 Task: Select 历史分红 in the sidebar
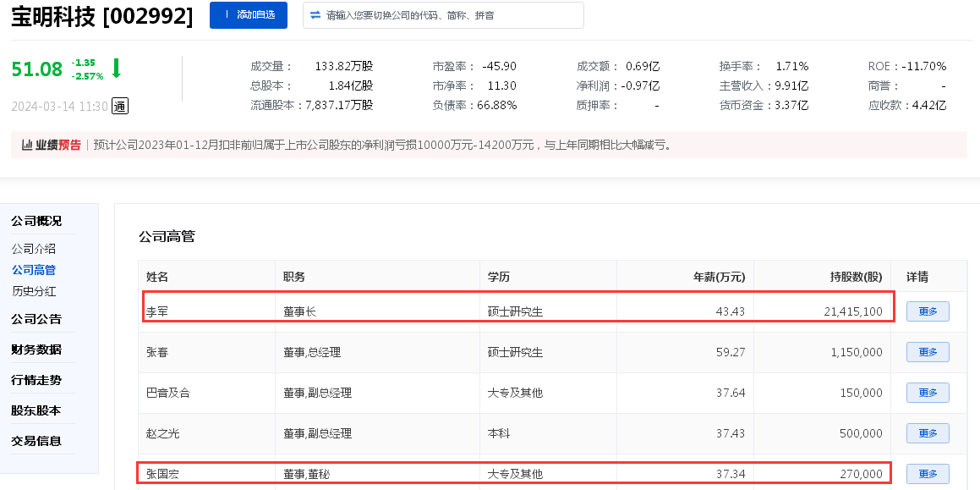pos(34,291)
